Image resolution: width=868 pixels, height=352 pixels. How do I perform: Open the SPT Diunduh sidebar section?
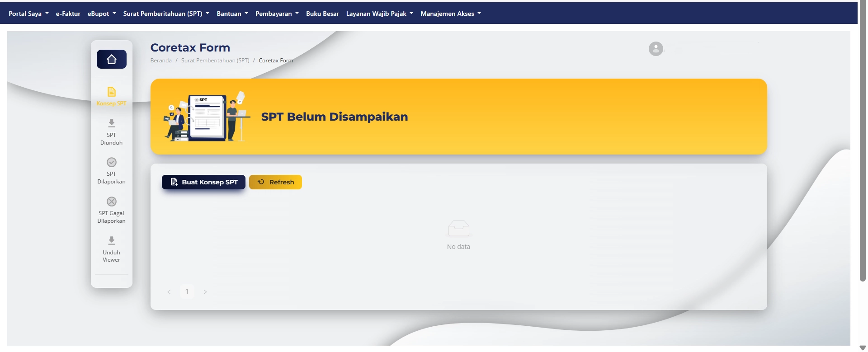111,132
